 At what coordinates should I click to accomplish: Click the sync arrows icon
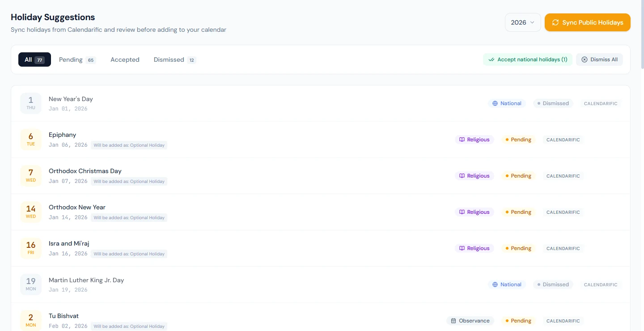(x=555, y=22)
